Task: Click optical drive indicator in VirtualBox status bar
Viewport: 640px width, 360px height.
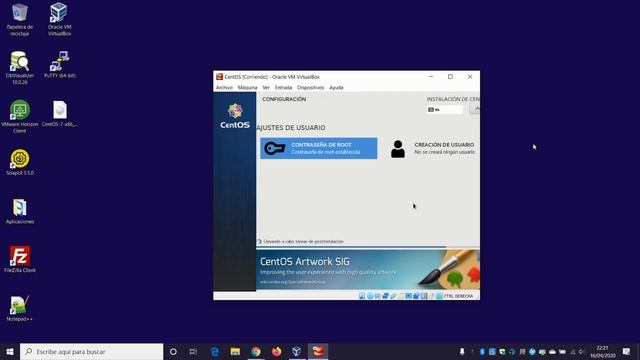Action: point(370,296)
